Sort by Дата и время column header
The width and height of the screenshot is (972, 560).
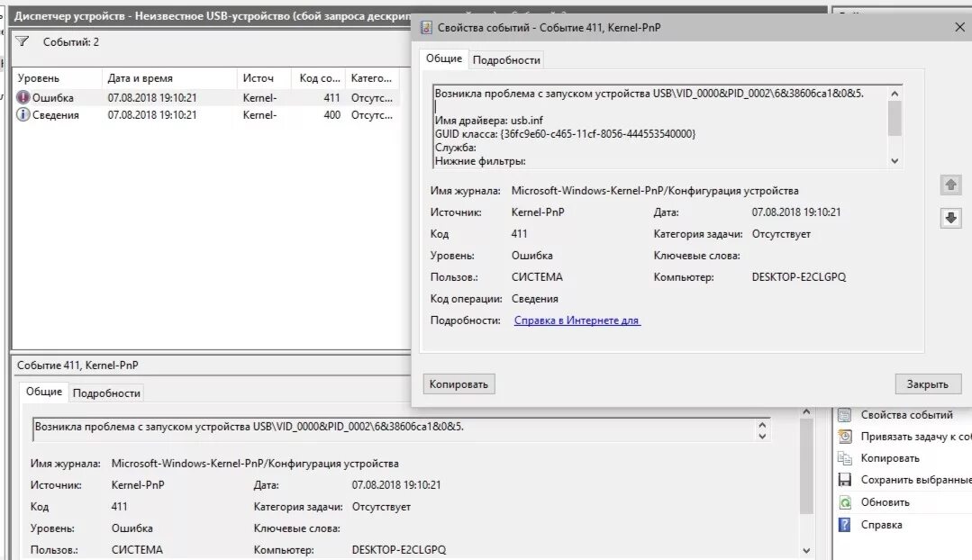pos(168,78)
